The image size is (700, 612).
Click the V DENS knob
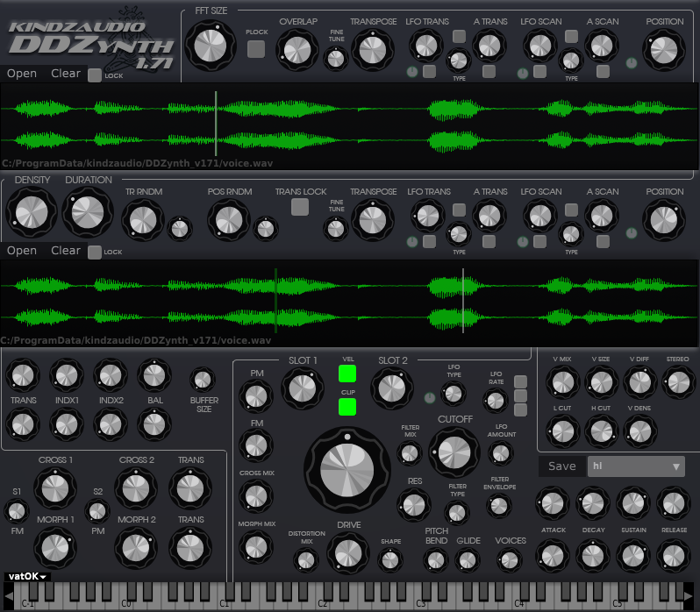pos(640,431)
